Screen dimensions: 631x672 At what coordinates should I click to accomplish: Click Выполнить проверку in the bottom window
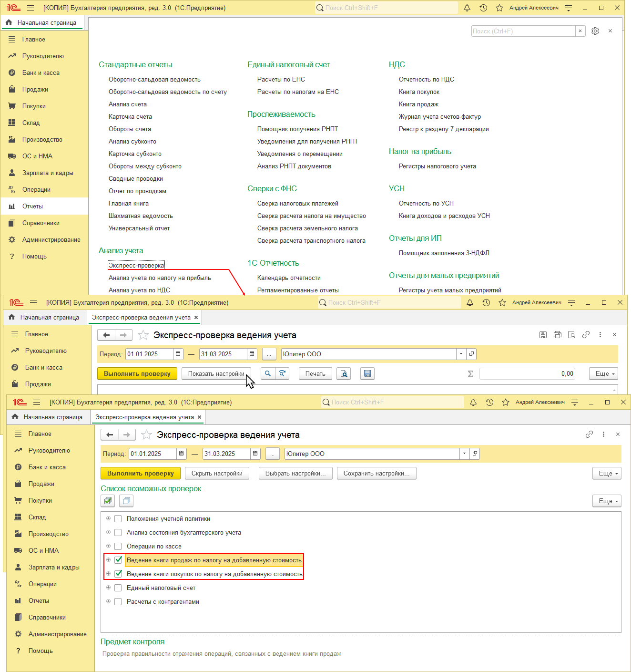(141, 474)
